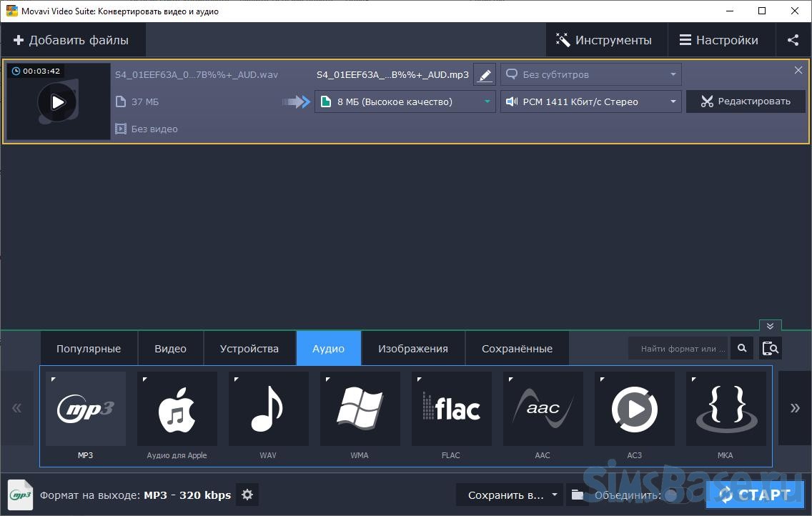Click the share icon in top bar
The height and width of the screenshot is (516, 812).
coord(793,40)
